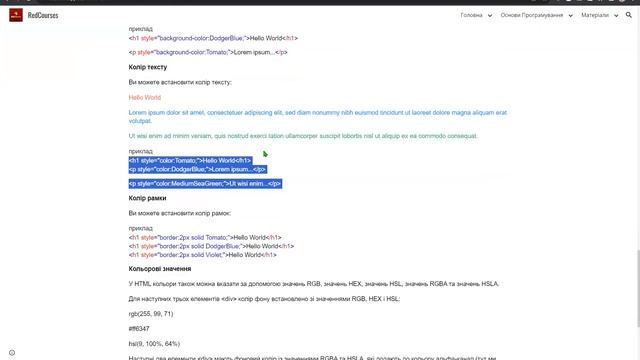Expand the Основи Програмування dropdown chevron
Screen dimensions: 640x360
[x=571, y=16]
